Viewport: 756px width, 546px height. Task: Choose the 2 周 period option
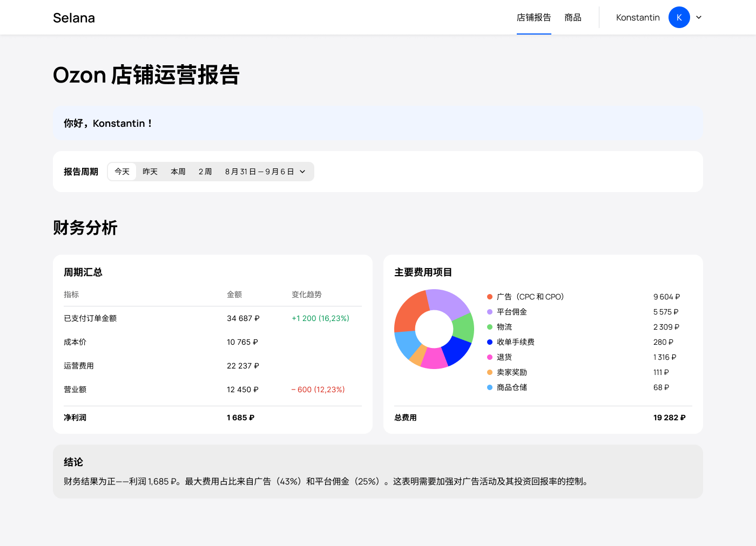[205, 172]
